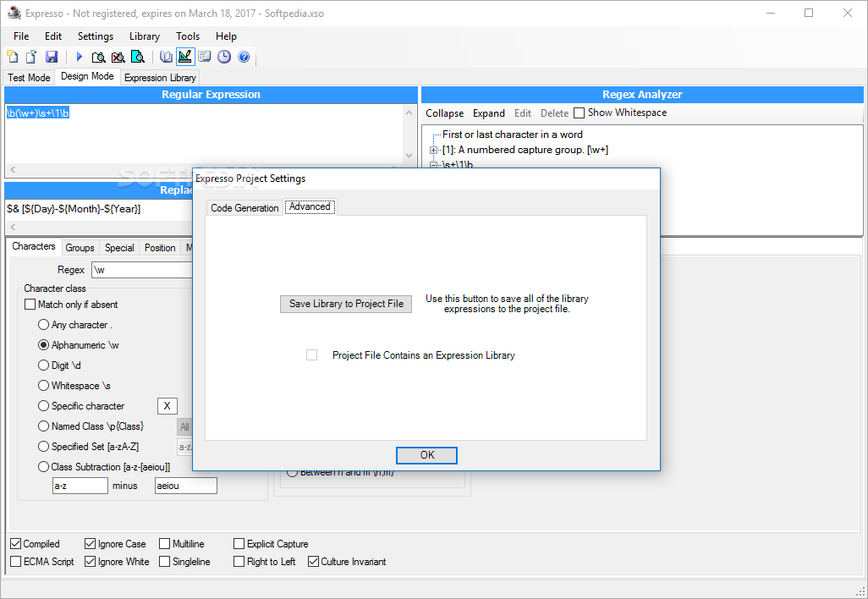Choose the Digit \d radio option
Viewport: 868px width, 599px height.
pyautogui.click(x=43, y=365)
